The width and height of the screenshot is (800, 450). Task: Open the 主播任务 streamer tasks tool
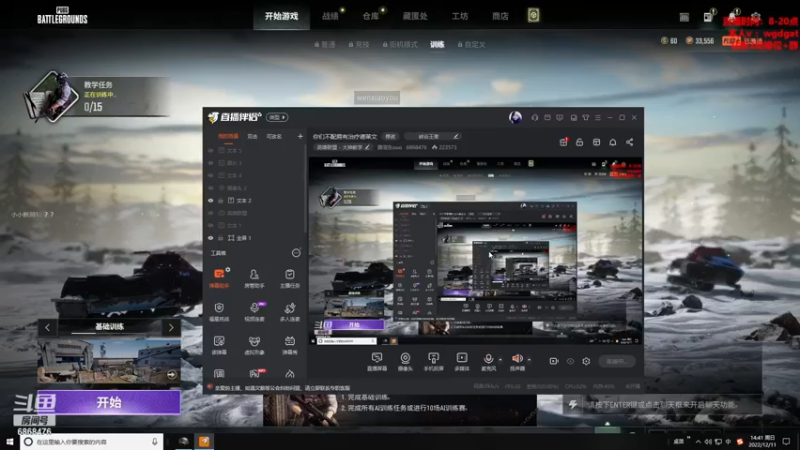290,278
